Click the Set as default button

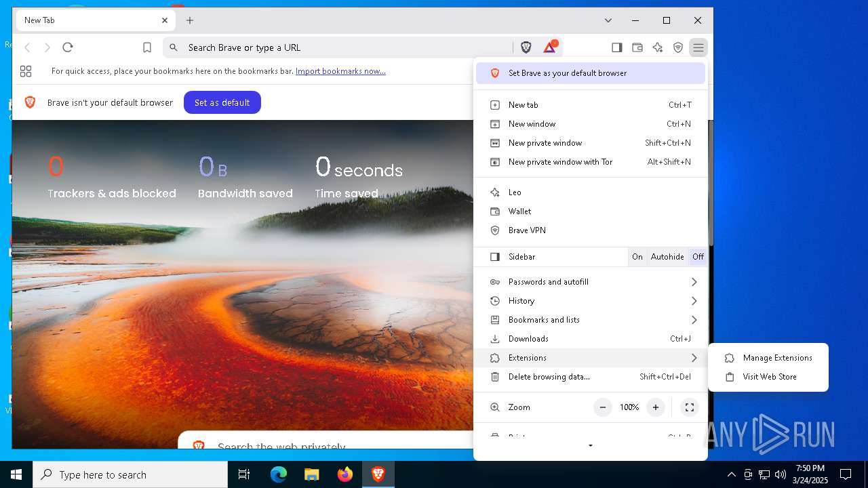(222, 102)
